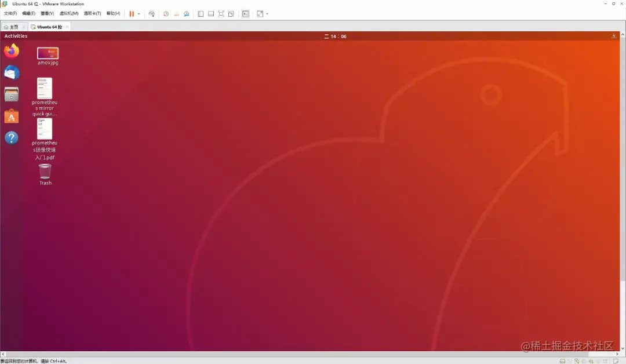
Task: Close the 主页 tab
Action: coord(24,27)
